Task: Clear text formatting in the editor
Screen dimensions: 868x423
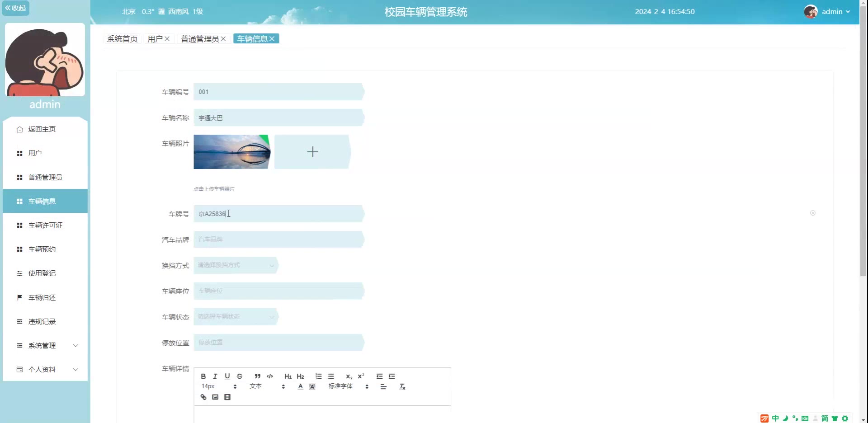Action: point(402,386)
